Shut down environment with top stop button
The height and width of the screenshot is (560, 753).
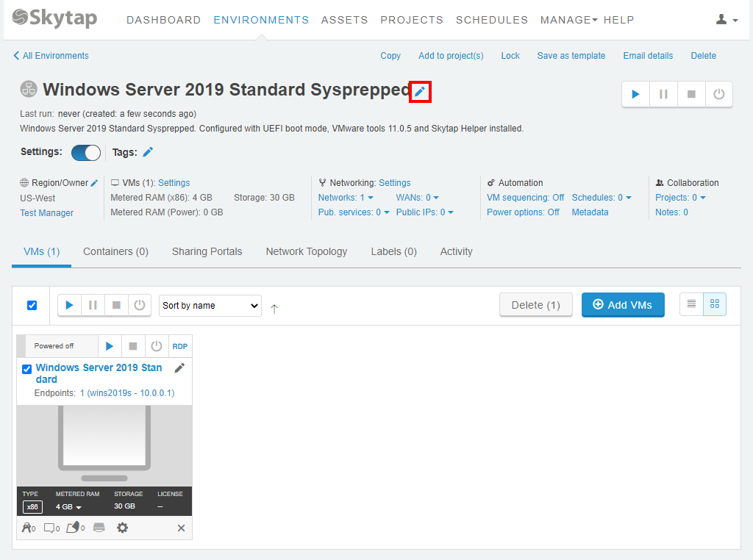click(x=691, y=94)
